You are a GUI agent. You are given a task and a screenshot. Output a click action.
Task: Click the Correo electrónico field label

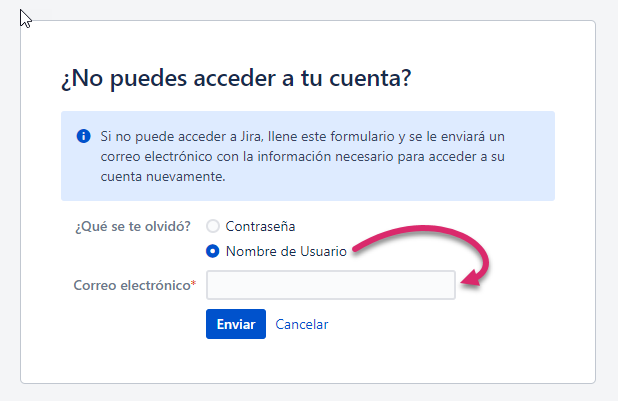(132, 285)
